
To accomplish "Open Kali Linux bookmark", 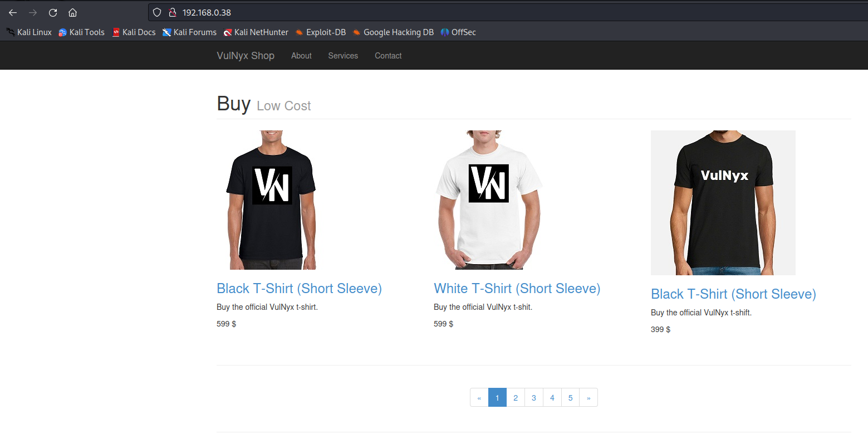I will click(x=29, y=32).
